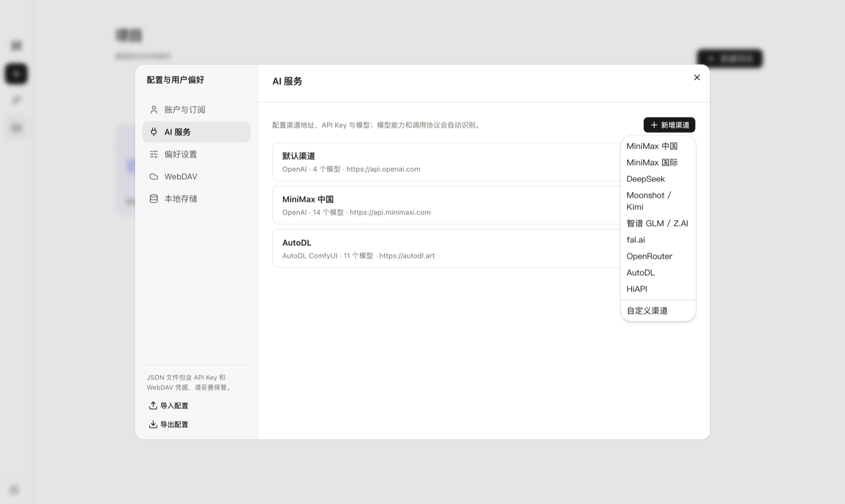Choose HiAPI from the channel menu
The image size is (845, 504).
coord(658,289)
